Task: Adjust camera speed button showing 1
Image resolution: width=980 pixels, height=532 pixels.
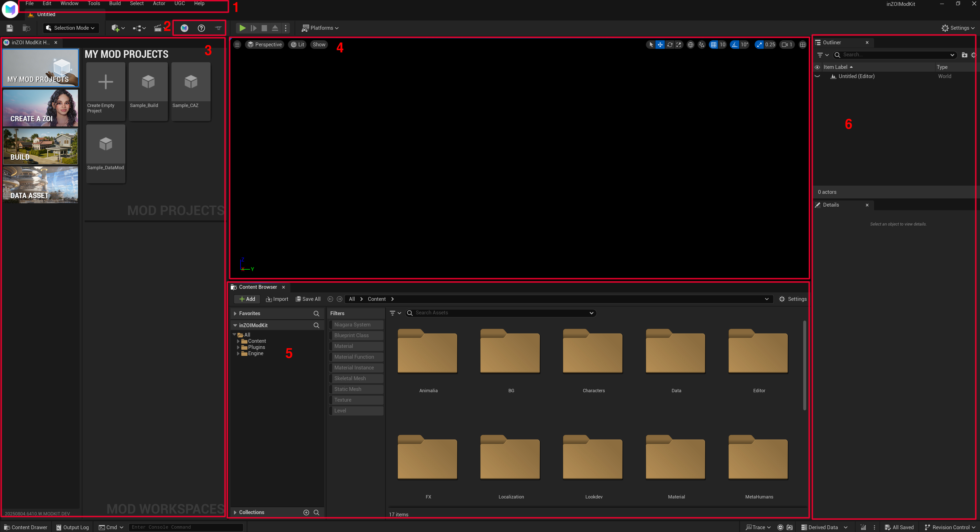Action: point(787,45)
